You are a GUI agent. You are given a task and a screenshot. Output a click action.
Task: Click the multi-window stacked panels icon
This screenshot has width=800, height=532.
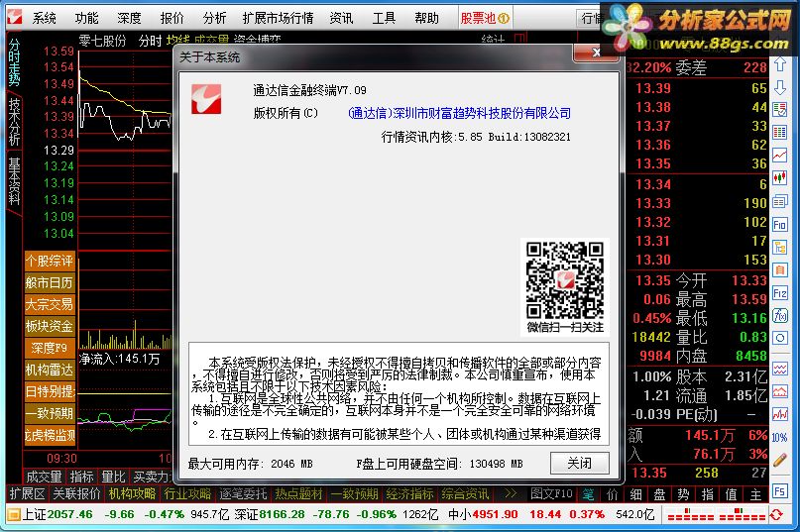tap(779, 201)
